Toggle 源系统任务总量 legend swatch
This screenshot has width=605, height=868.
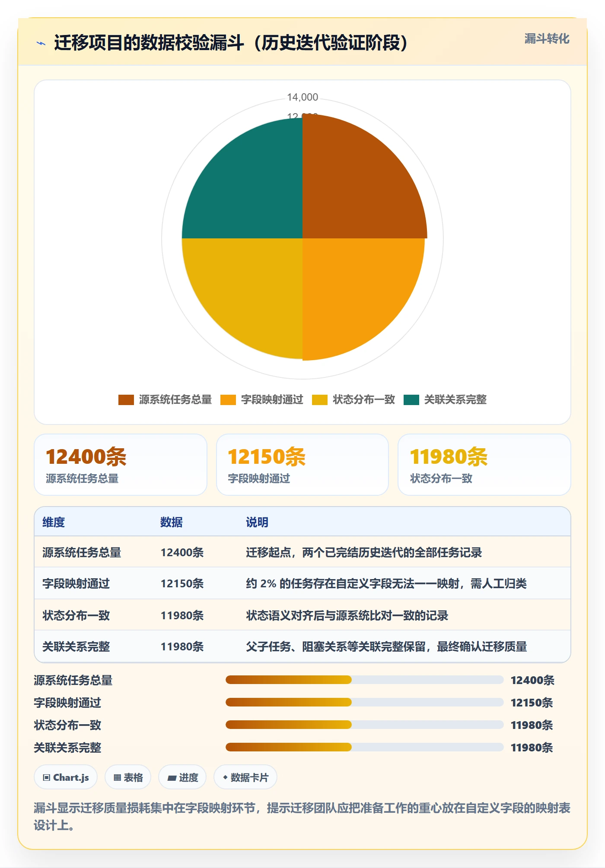pos(126,400)
